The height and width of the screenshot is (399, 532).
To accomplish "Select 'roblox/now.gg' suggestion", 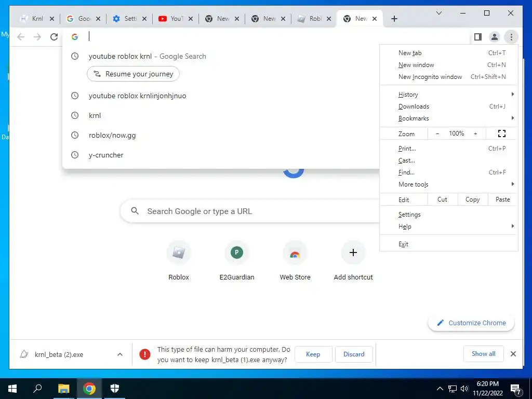I will click(220, 135).
